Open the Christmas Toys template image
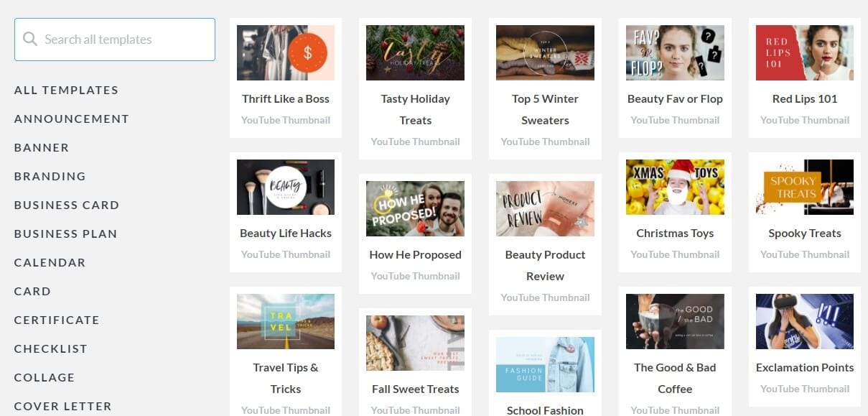 (x=675, y=187)
